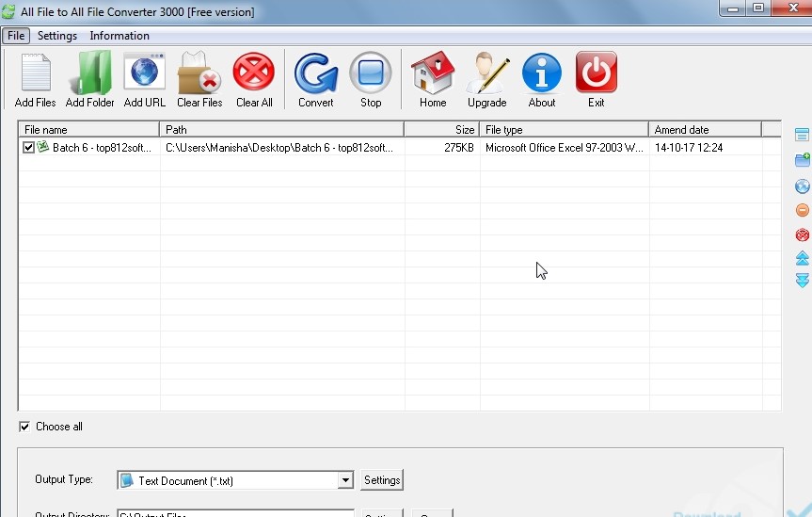Click the Clear Files toolbar icon
812x517 pixels.
tap(199, 73)
